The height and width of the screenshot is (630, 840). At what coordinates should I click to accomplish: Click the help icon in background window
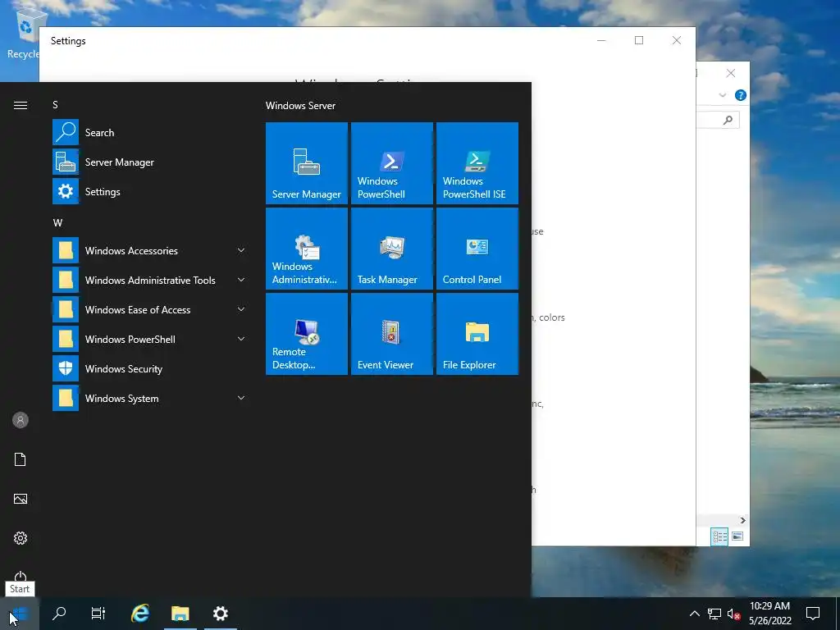(741, 95)
